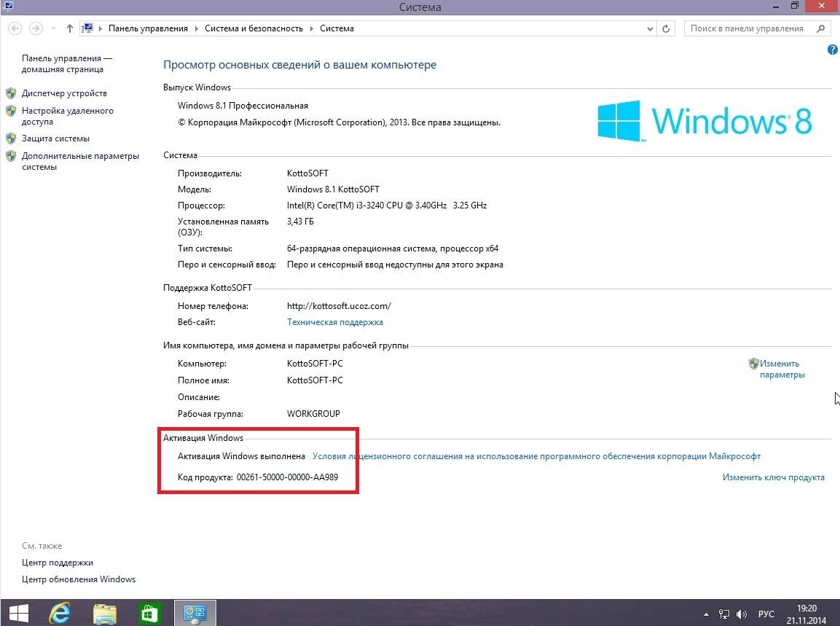This screenshot has height=626, width=840.
Task: Click the computer icon in address bar
Action: [x=88, y=28]
